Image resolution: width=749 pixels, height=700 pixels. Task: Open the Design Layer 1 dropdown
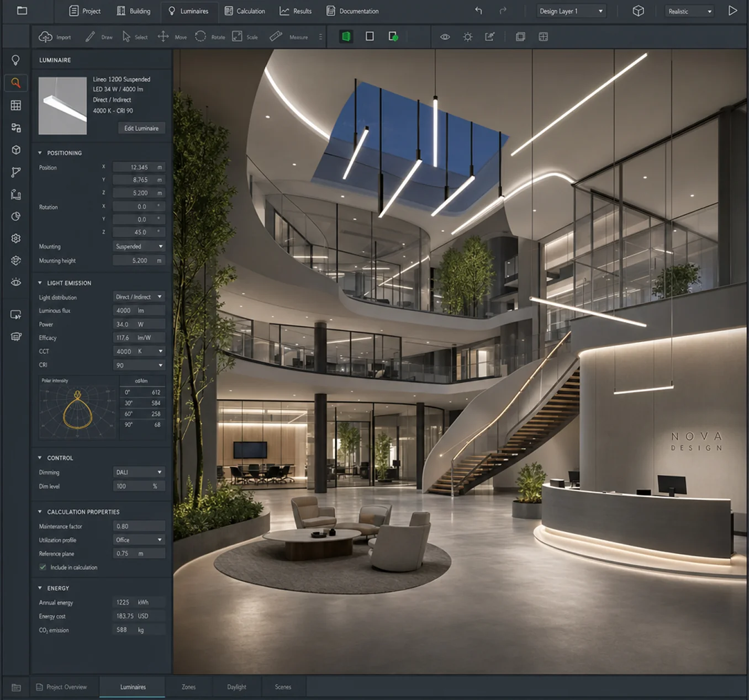coord(572,11)
